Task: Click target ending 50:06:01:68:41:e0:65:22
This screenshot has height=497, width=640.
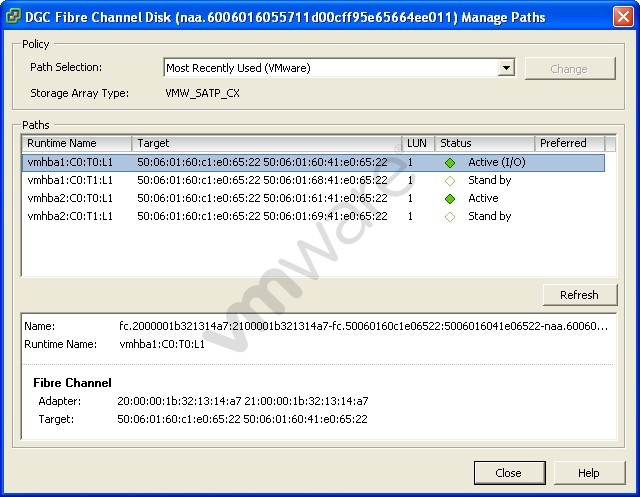Action: [x=262, y=180]
